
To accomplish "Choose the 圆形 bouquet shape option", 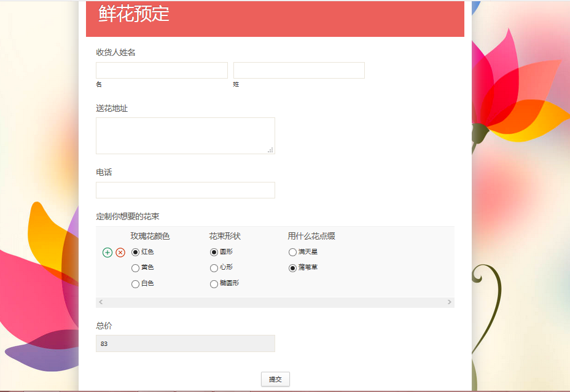I will [214, 252].
